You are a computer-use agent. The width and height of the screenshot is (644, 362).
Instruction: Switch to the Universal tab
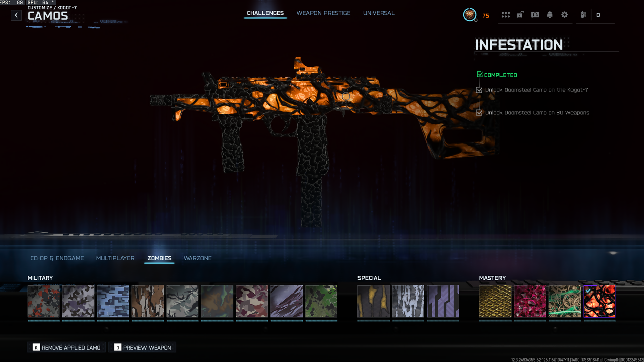click(379, 13)
